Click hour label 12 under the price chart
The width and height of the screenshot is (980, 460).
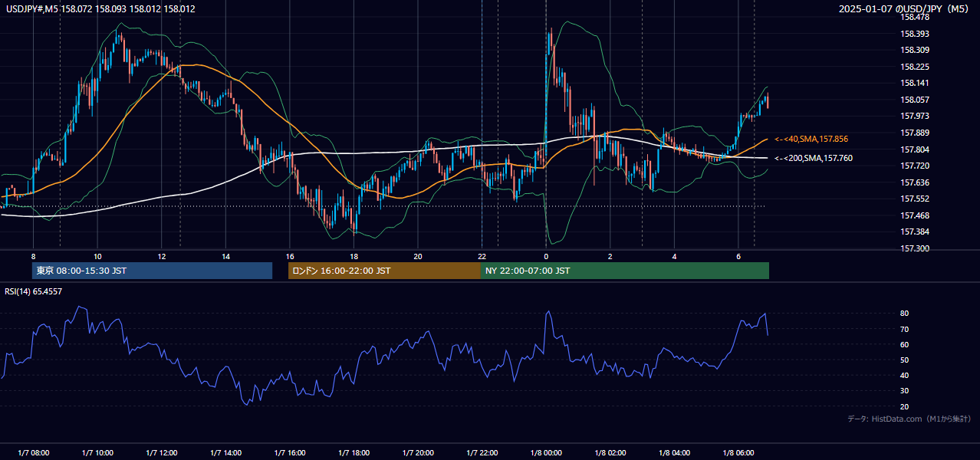162,256
